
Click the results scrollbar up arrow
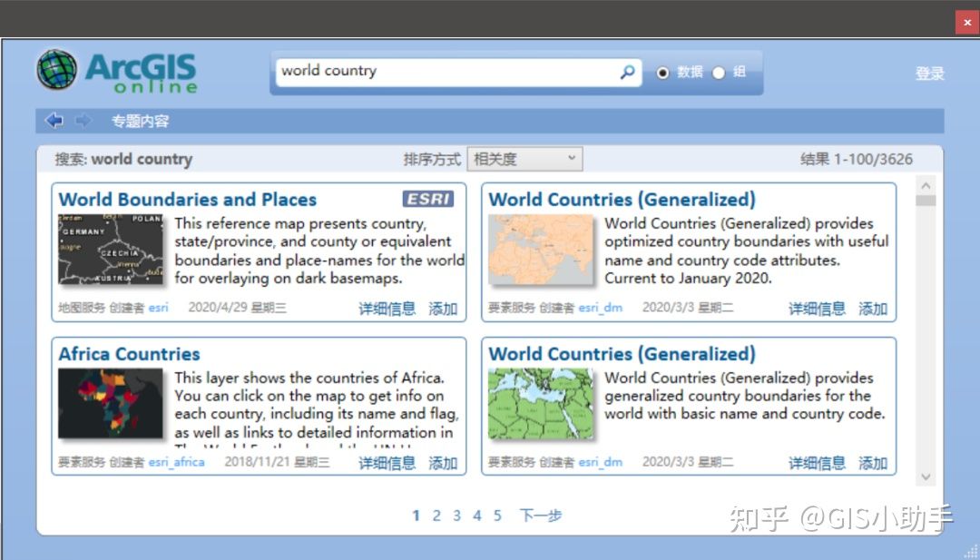[x=926, y=186]
